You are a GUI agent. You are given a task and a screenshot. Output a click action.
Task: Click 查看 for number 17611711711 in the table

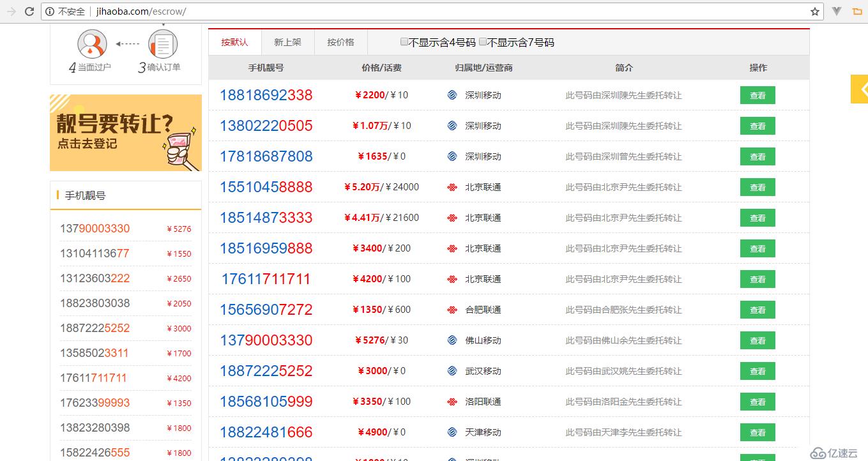(758, 279)
